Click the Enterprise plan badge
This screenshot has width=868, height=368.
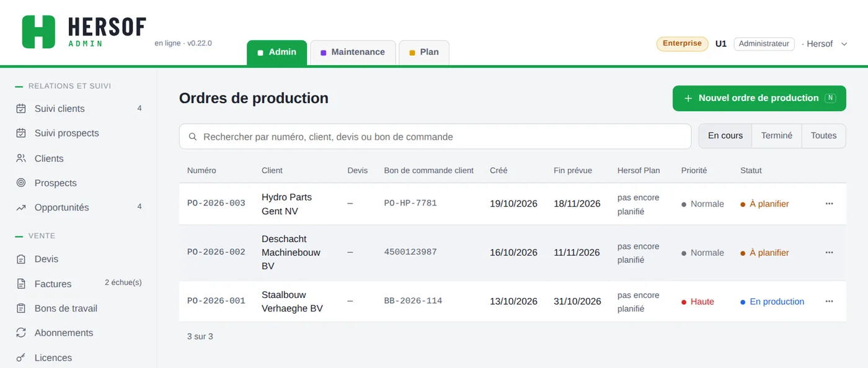tap(682, 43)
